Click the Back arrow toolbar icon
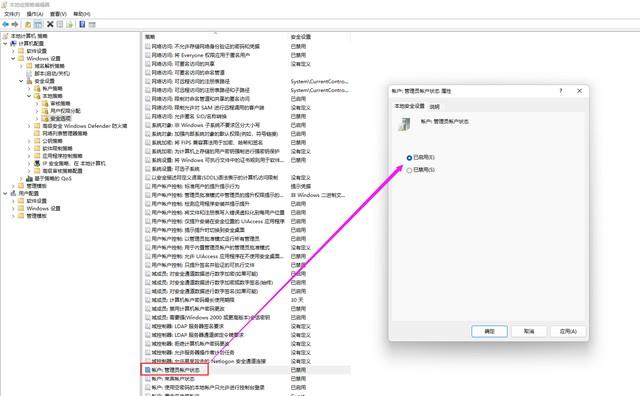This screenshot has height=396, width=640. click(5, 24)
